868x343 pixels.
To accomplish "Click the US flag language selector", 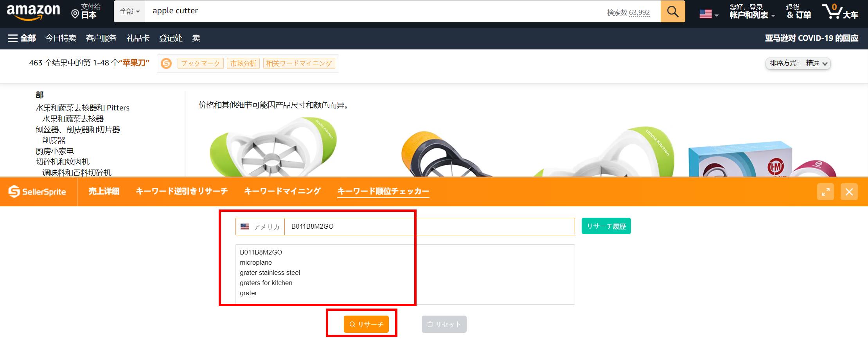I will click(x=708, y=14).
